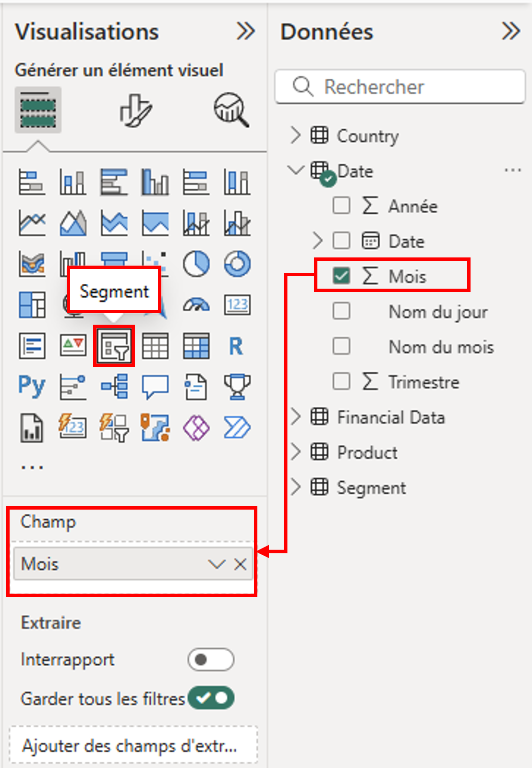Remove Mois field with the X
532x768 pixels.
(x=241, y=564)
